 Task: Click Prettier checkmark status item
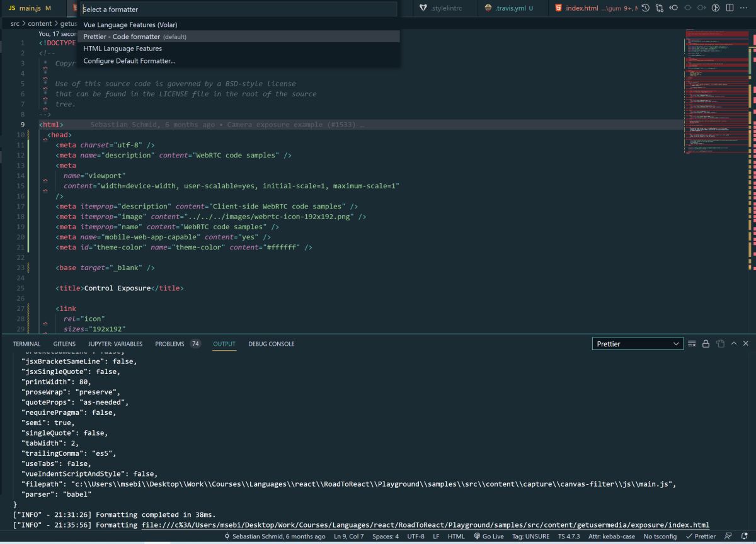click(701, 536)
